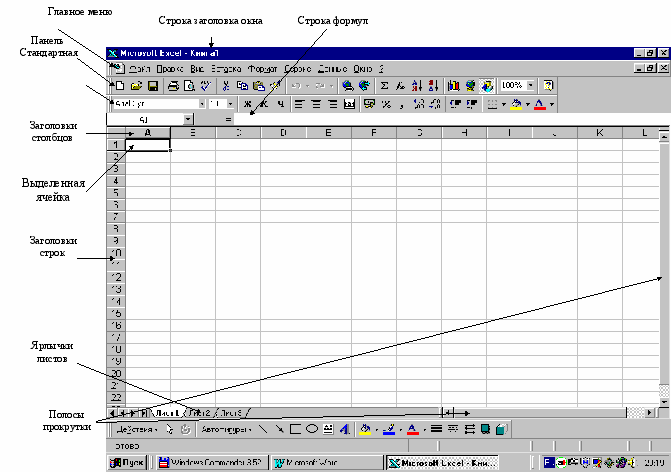
Task: Toggle the Drawing toolbar icon
Action: coord(487,86)
